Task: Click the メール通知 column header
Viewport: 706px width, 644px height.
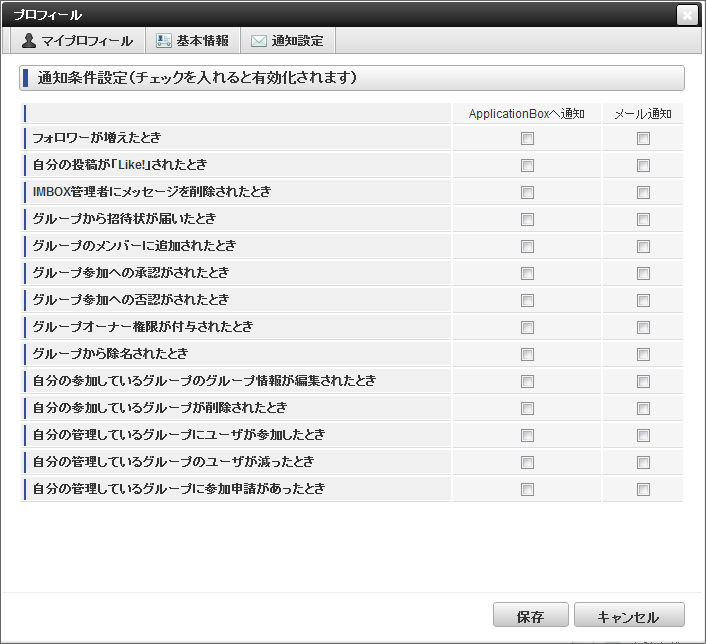Action: pos(643,113)
